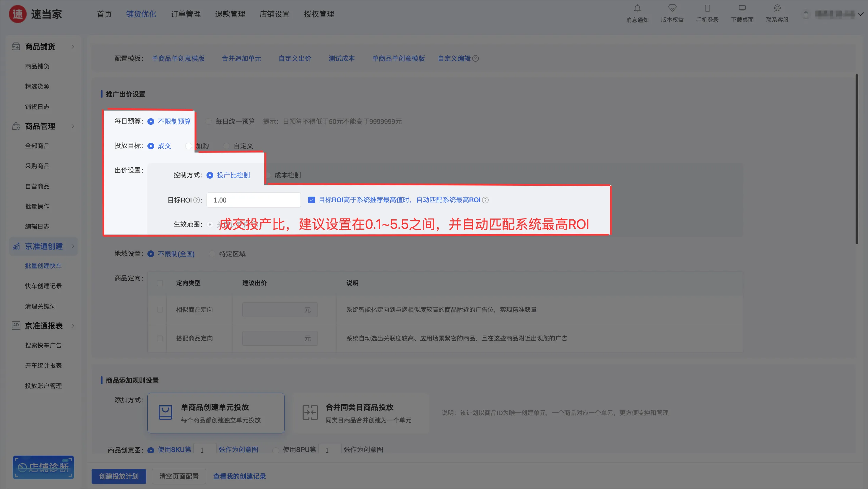868x489 pixels.
Task: Click the 创建投放计划 button
Action: tap(118, 476)
